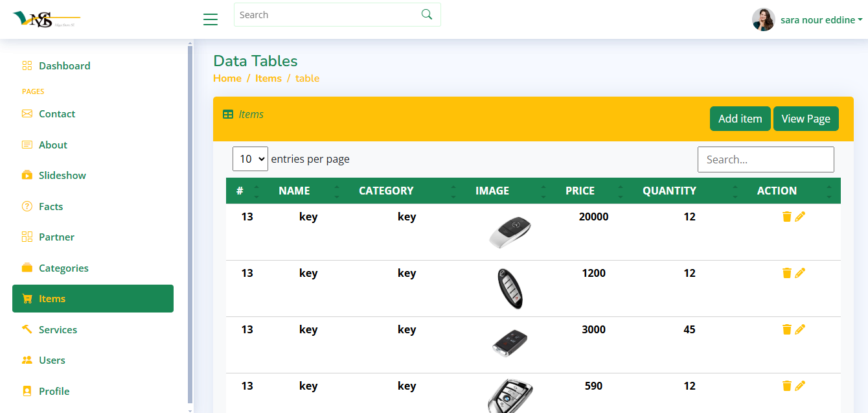Click the user avatar photo
868x413 pixels.
click(x=763, y=19)
